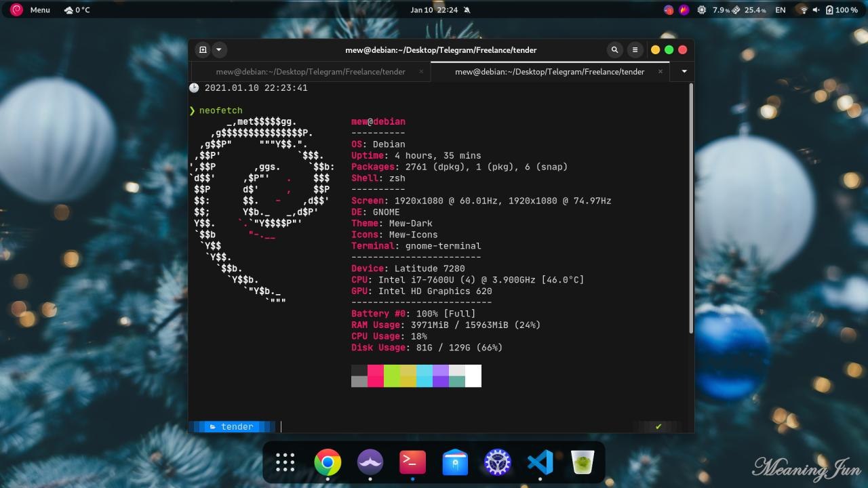The image size is (868, 488).
Task: Open the purple mustache app in dock
Action: coord(370,462)
